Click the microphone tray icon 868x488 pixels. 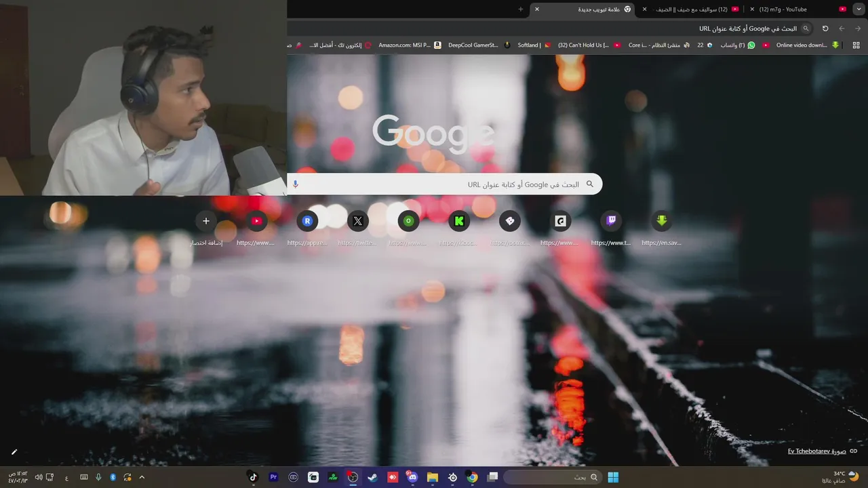(98, 477)
